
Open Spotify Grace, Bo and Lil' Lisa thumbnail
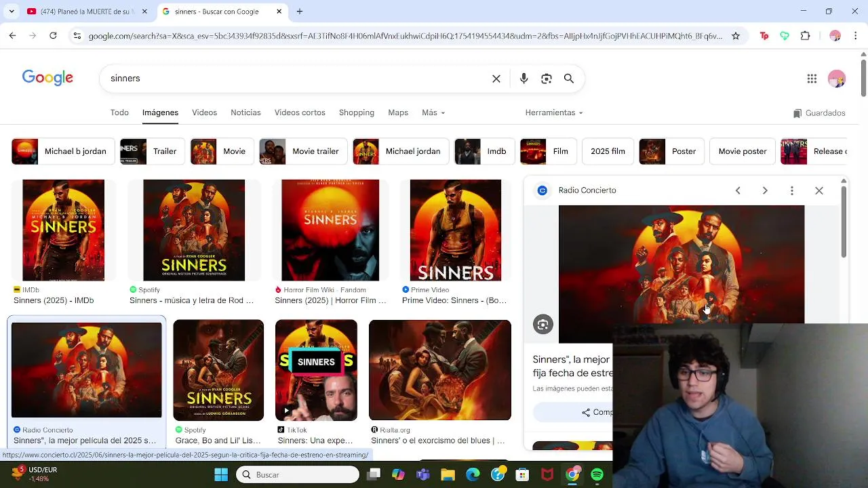(x=218, y=370)
